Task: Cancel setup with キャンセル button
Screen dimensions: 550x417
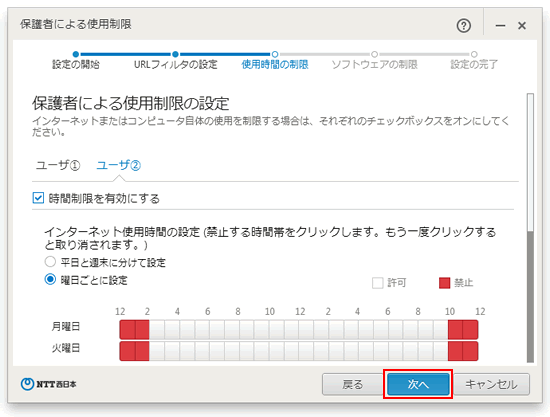Action: tap(491, 384)
